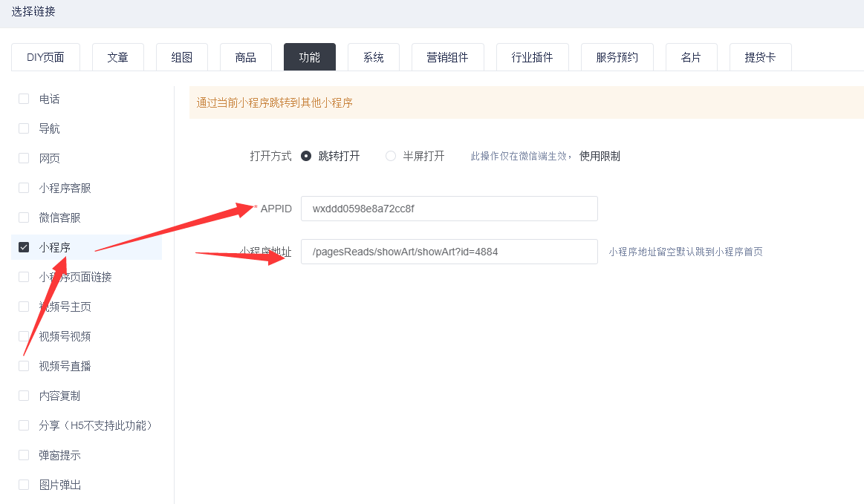
Task: Uncheck the 小程序 checkbox
Action: click(24, 247)
